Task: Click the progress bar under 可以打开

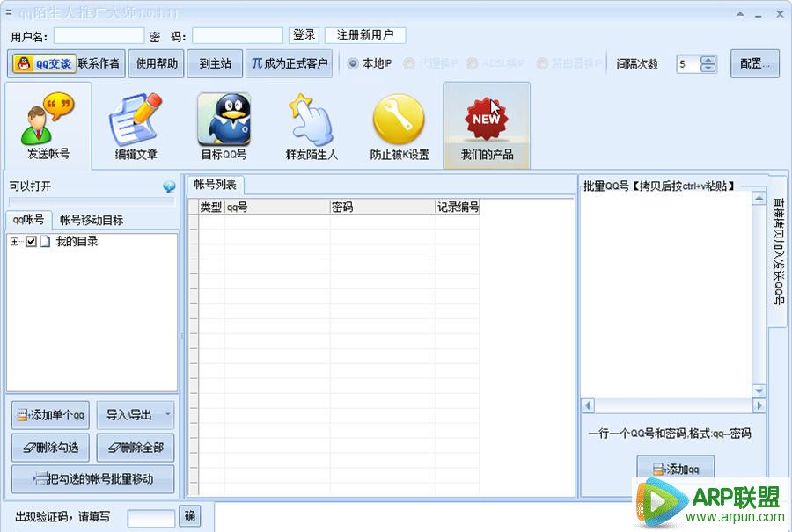Action: point(92,201)
